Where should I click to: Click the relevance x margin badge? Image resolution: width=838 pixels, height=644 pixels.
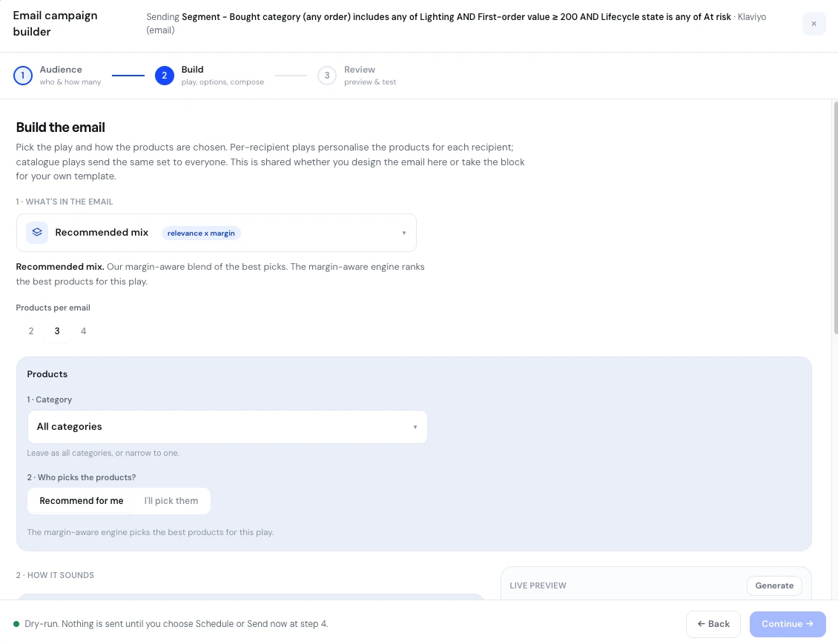[x=201, y=233]
